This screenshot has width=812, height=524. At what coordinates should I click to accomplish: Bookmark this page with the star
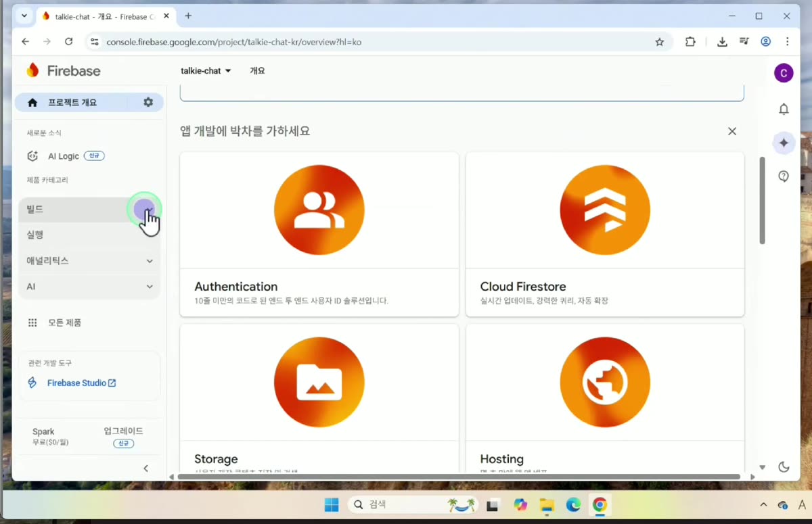660,42
